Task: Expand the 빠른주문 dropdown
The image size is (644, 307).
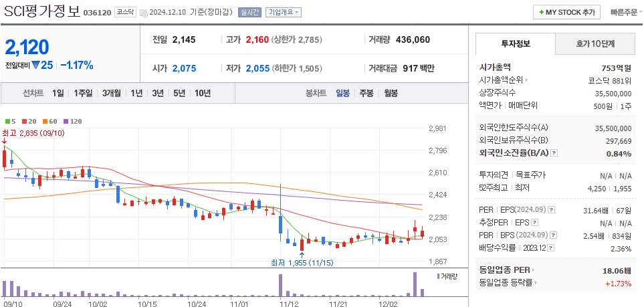Action: click(627, 12)
